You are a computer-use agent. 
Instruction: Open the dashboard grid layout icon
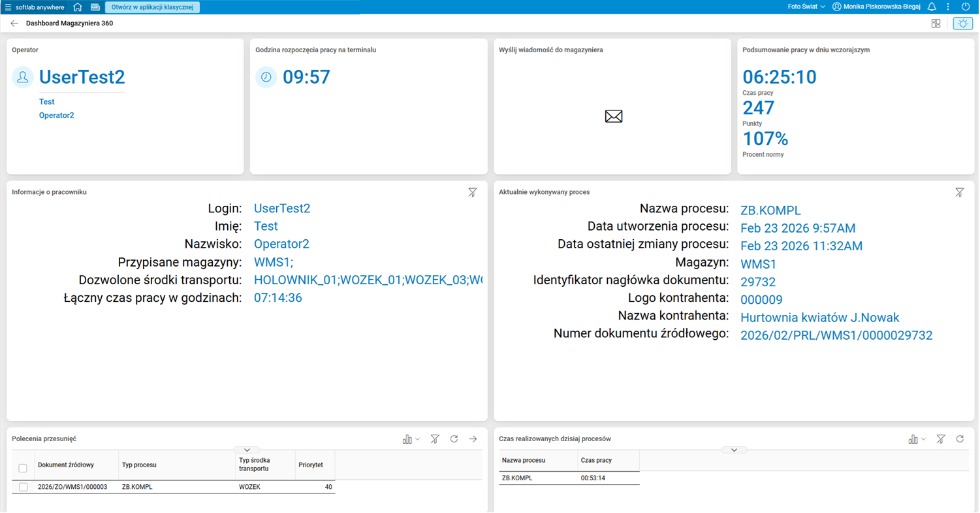click(x=936, y=24)
